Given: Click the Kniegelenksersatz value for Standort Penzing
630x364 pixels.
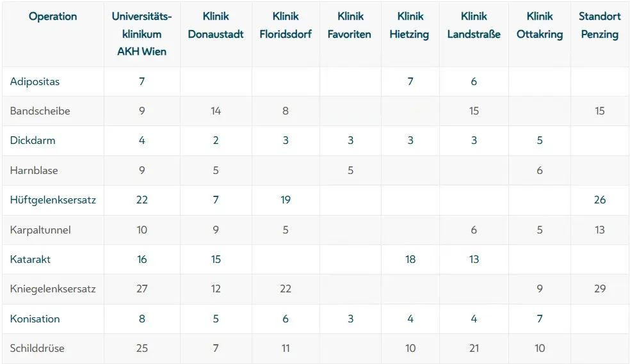Looking at the screenshot, I should 600,289.
